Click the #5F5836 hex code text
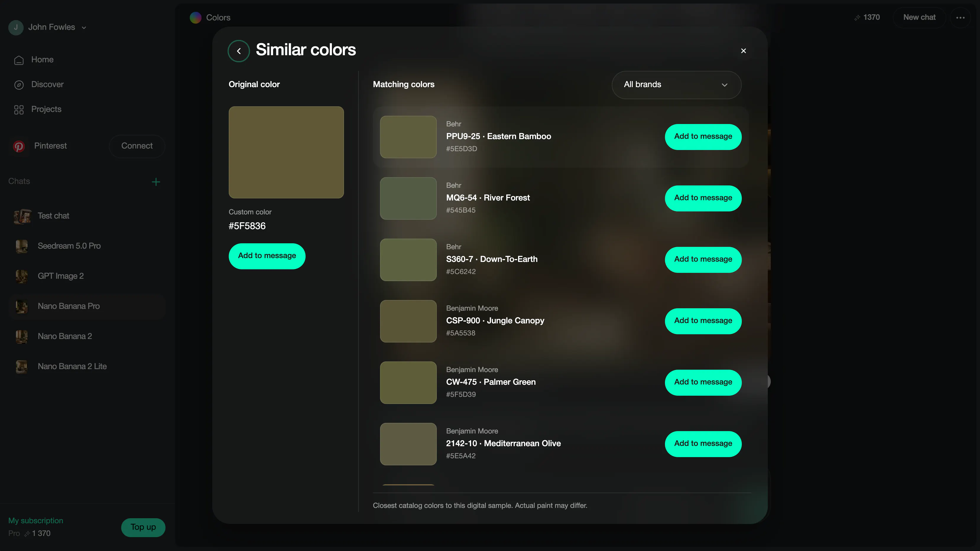The height and width of the screenshot is (551, 980). point(247,226)
